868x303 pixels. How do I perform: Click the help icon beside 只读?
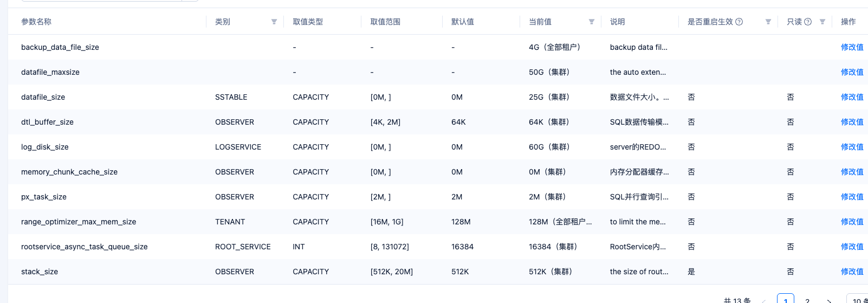click(808, 22)
